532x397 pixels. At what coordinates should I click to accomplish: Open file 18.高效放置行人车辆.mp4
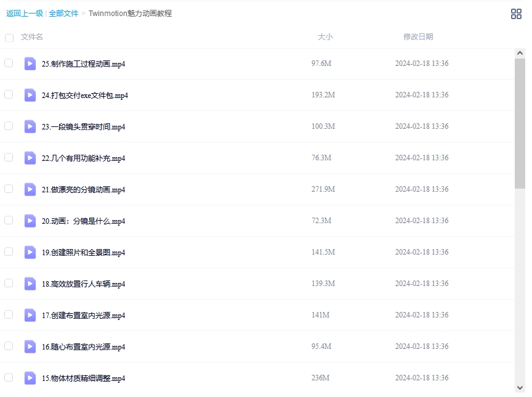84,284
